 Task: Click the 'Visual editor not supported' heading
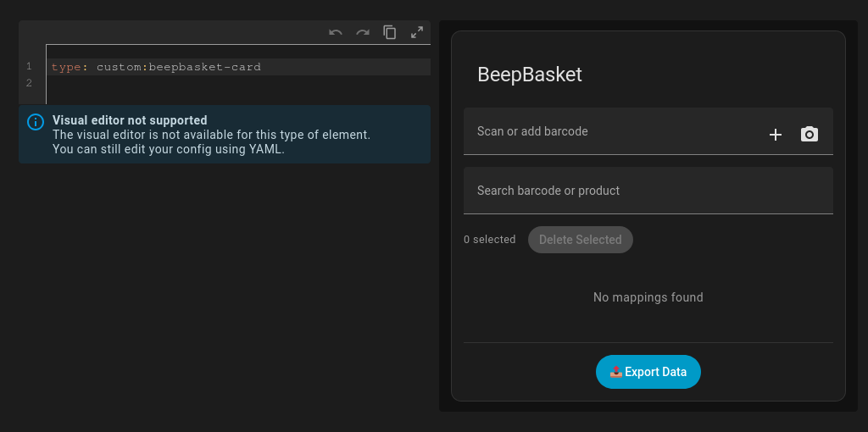[130, 120]
